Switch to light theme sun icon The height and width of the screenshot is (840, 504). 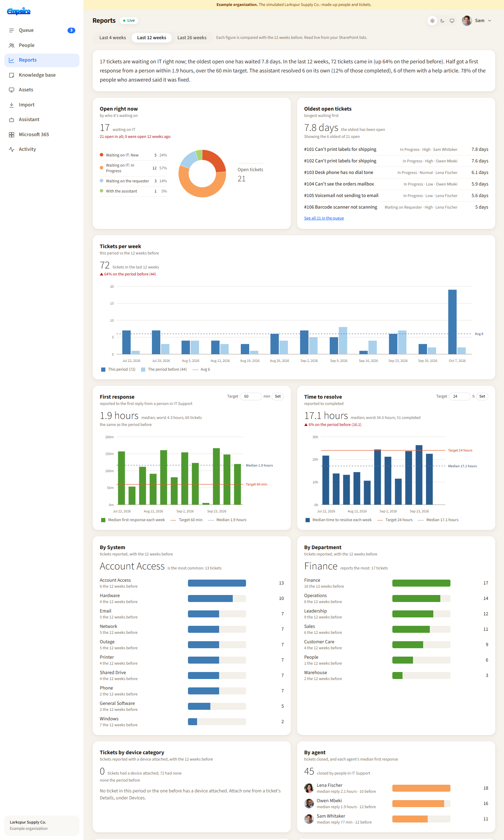433,21
